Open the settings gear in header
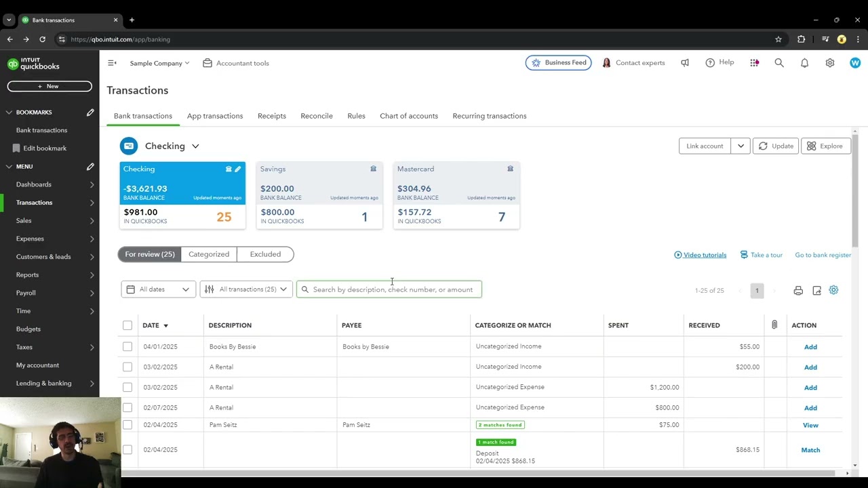The width and height of the screenshot is (868, 488). click(x=829, y=63)
